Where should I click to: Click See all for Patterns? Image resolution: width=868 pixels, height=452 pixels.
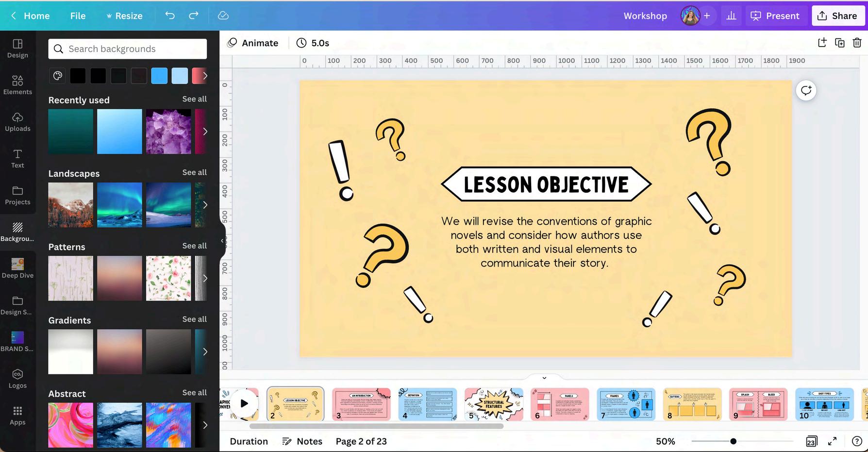point(194,246)
